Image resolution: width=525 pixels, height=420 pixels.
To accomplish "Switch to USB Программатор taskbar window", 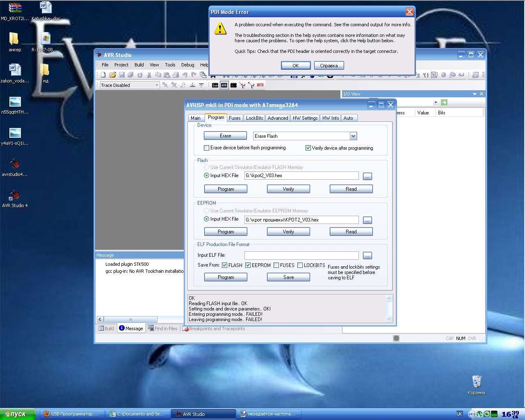I will pyautogui.click(x=72, y=414).
